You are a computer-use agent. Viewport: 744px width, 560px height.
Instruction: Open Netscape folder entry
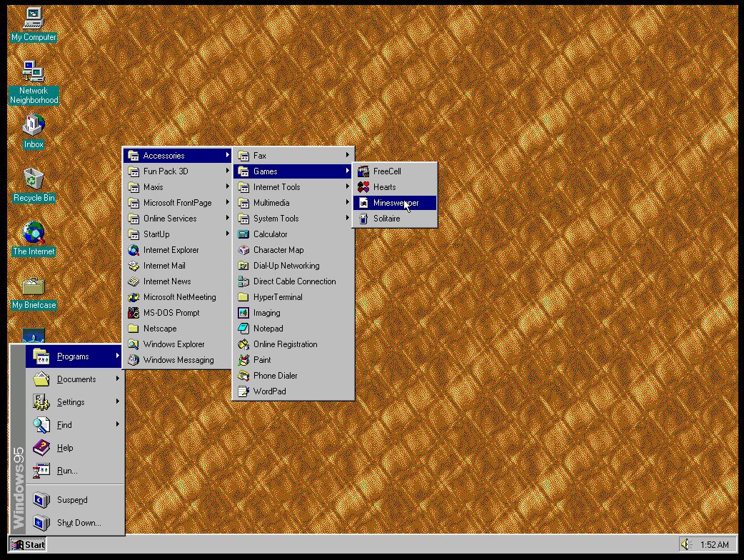[177, 329]
